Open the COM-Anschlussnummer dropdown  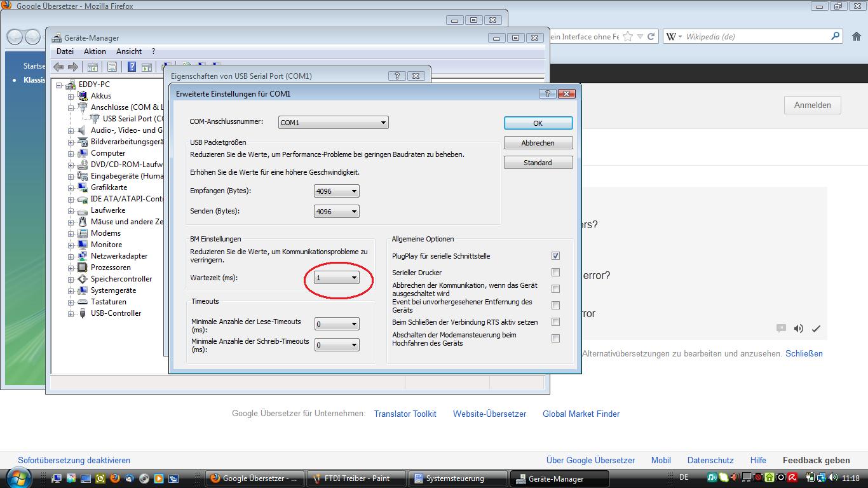pos(333,123)
